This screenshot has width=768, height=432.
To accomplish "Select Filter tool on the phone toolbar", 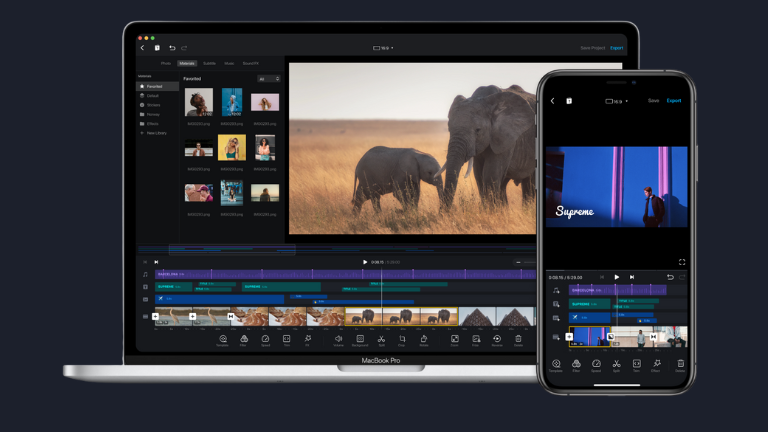I will [576, 365].
